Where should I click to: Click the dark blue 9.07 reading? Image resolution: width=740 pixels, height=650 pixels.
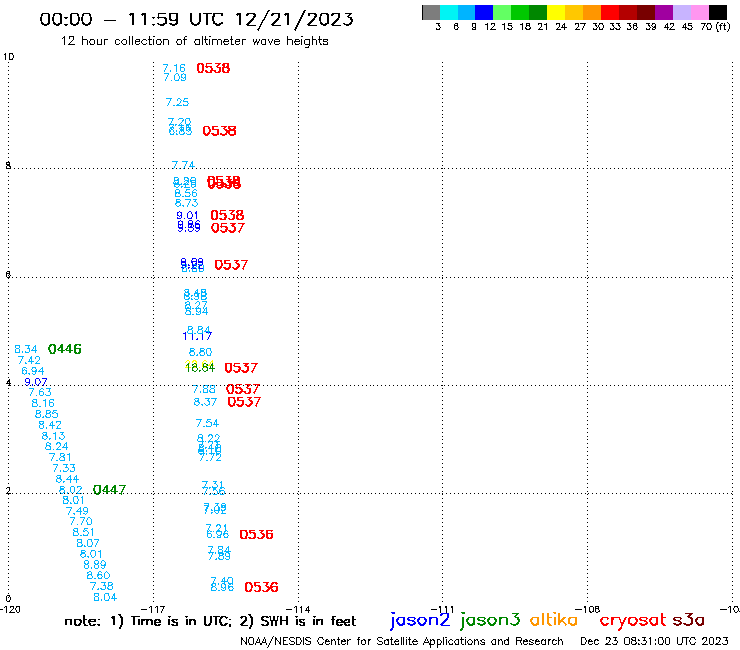(36, 382)
